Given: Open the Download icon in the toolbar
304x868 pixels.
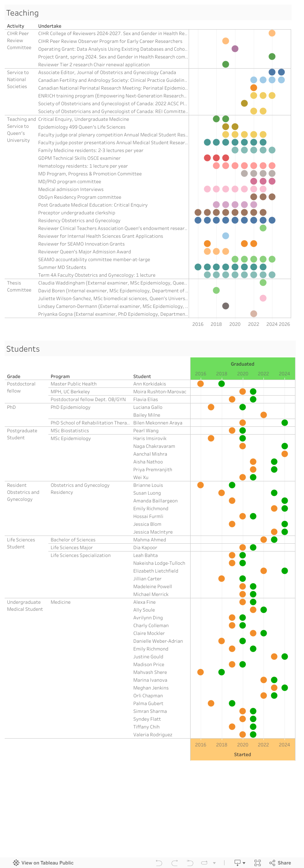Looking at the screenshot, I should (237, 863).
